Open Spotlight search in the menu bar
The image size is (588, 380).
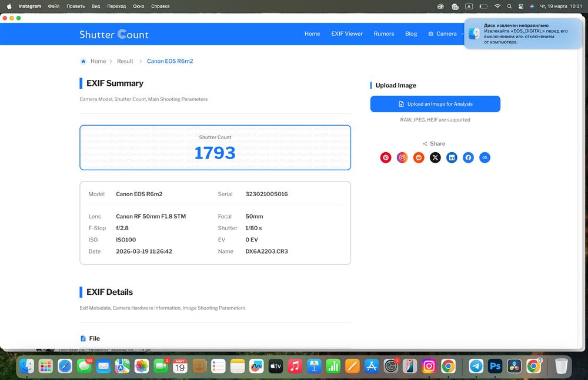[x=509, y=6]
